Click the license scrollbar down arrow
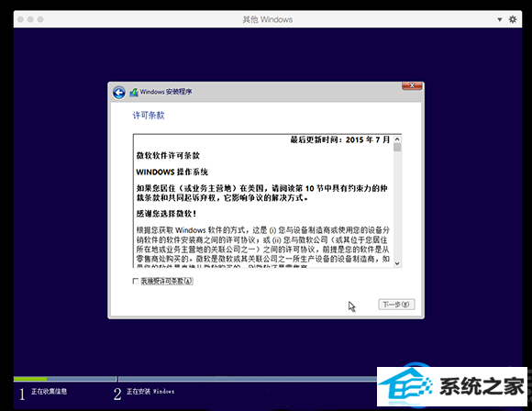Viewport: 532px width, 411px height. tap(397, 263)
